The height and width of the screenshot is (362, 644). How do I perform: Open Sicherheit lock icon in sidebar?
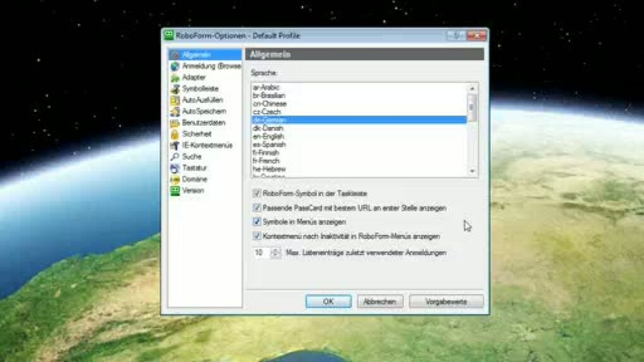tap(175, 135)
